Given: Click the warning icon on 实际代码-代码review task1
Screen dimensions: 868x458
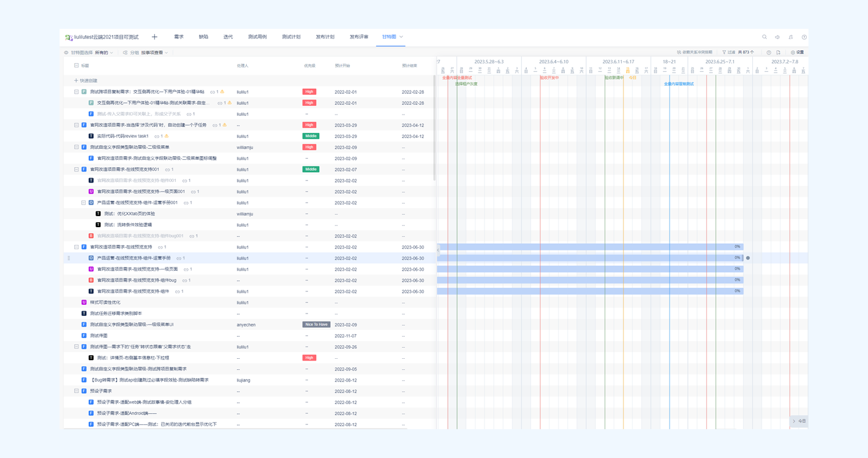Looking at the screenshot, I should point(167,136).
